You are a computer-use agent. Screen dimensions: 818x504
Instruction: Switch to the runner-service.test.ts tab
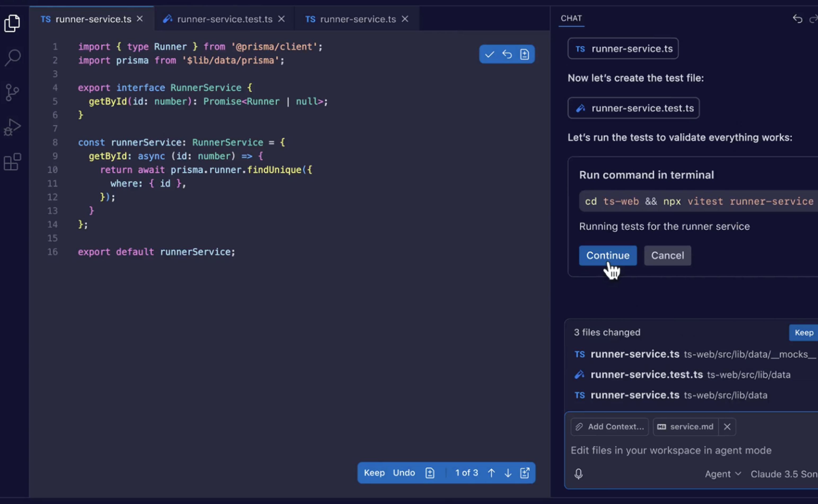point(224,19)
